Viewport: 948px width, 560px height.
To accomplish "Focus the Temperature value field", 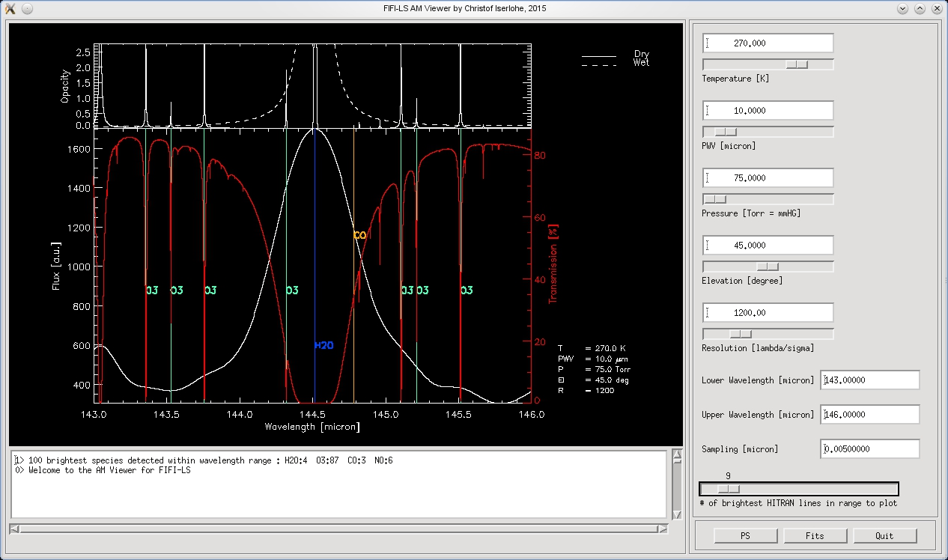I will coord(768,43).
